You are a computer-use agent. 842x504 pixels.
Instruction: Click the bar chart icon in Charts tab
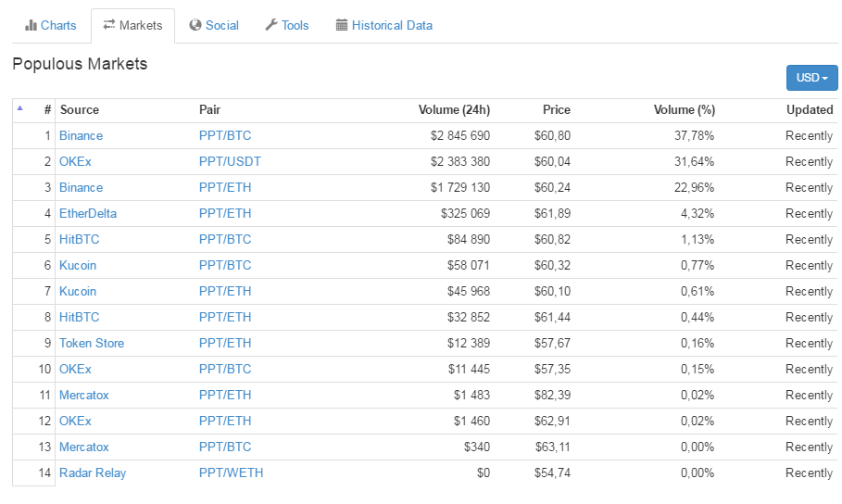pos(31,25)
